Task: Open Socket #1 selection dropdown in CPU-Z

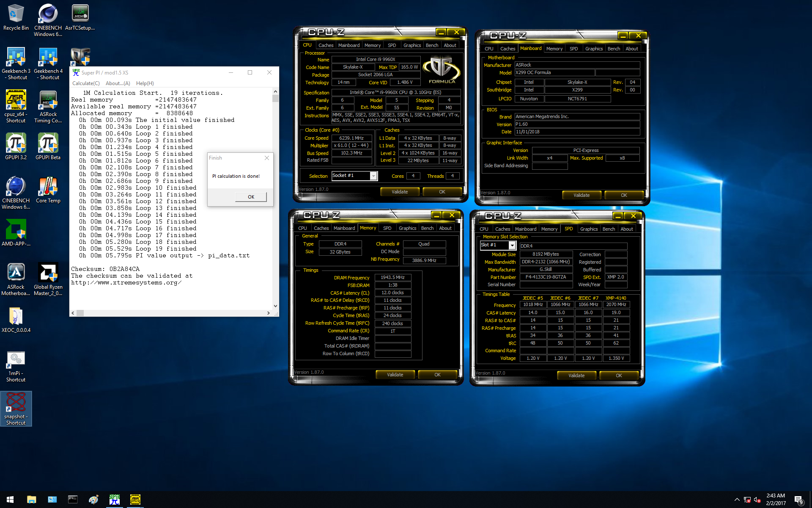Action: tap(373, 176)
